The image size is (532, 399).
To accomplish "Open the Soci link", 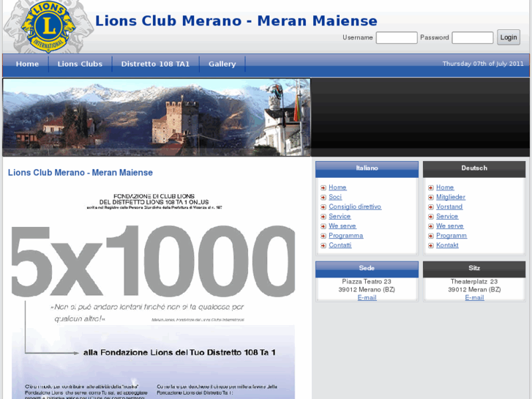I will [335, 197].
